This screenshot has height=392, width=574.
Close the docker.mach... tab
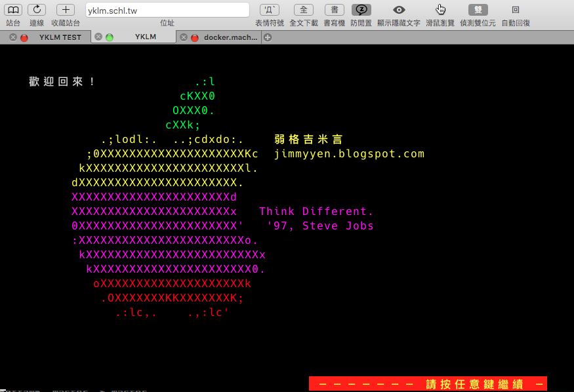tap(184, 37)
